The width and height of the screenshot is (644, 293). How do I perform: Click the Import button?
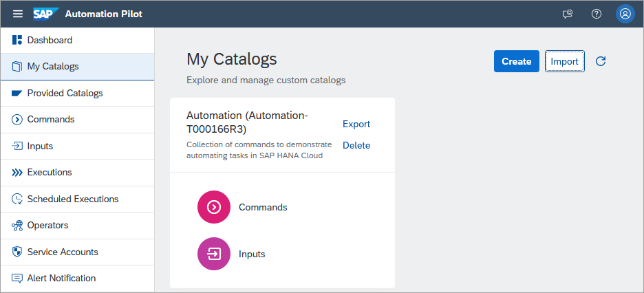tap(564, 61)
